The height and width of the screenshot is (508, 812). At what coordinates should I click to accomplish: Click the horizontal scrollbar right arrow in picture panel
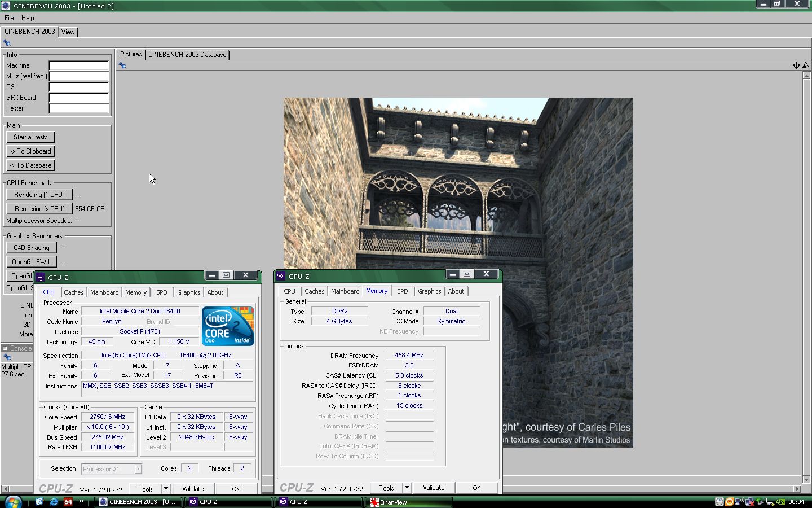(x=797, y=489)
